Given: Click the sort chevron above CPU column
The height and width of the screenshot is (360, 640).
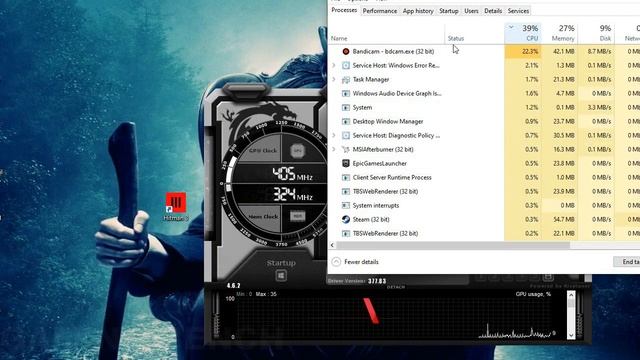Looking at the screenshot, I should 511,27.
